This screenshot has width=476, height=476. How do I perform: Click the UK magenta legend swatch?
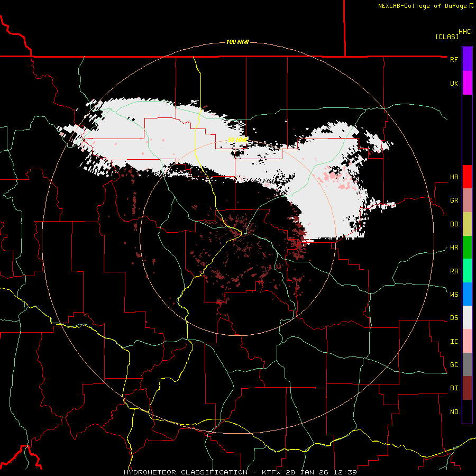(x=467, y=83)
